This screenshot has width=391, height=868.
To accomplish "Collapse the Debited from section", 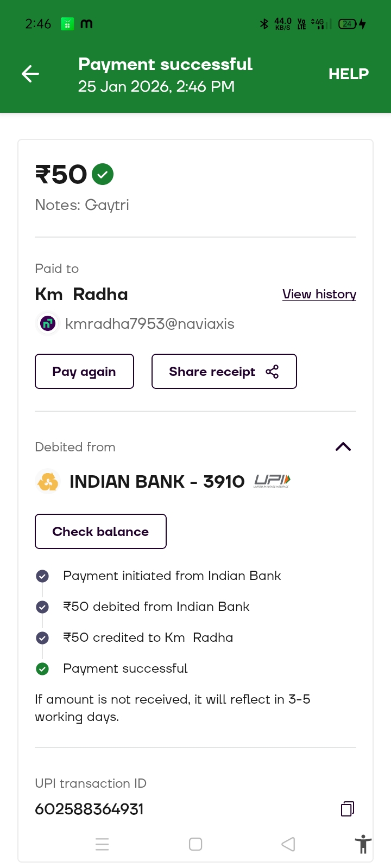I will 343,447.
